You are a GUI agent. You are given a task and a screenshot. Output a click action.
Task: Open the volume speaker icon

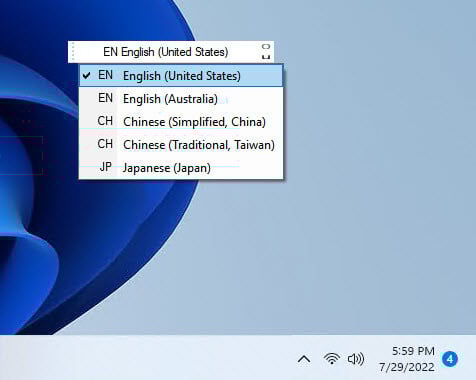coord(356,359)
